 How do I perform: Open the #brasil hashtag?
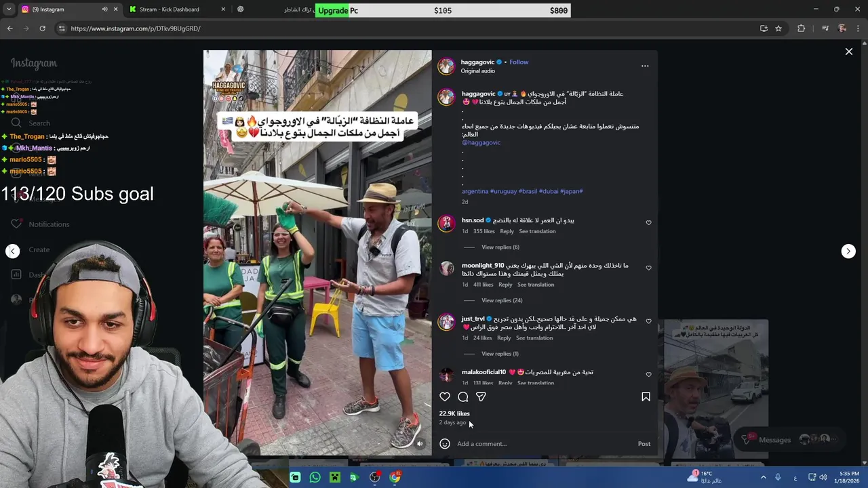pos(528,191)
